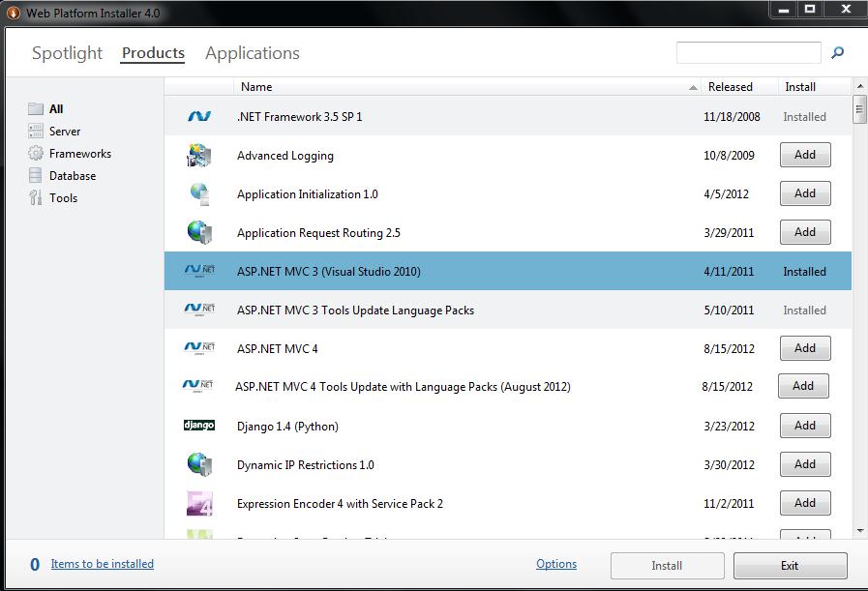Select the Django 1.4 (Python) name

pyautogui.click(x=287, y=427)
